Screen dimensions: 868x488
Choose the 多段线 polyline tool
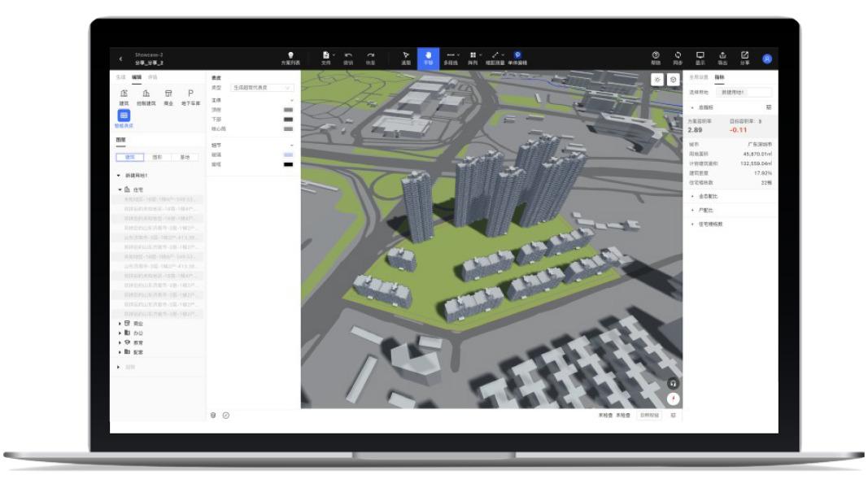pyautogui.click(x=451, y=55)
